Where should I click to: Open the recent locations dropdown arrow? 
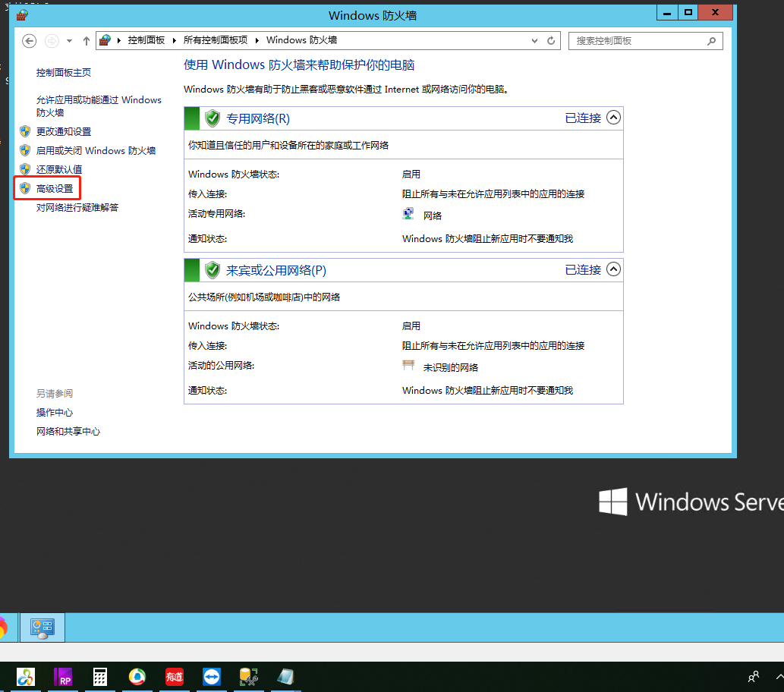[x=70, y=41]
